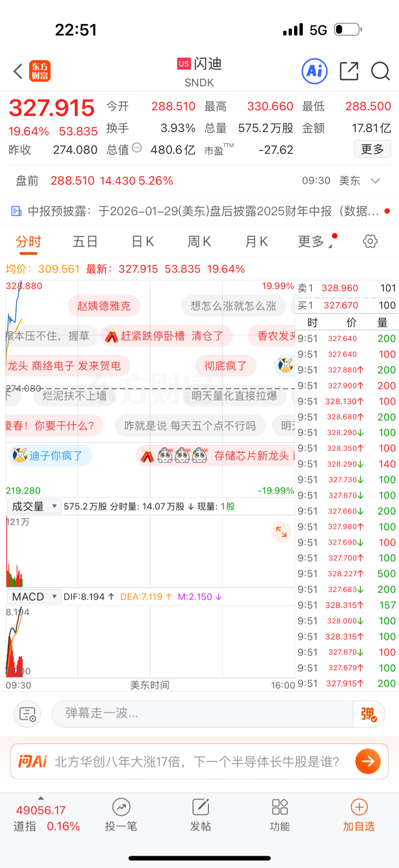Tap the battery status icon

coord(348,29)
